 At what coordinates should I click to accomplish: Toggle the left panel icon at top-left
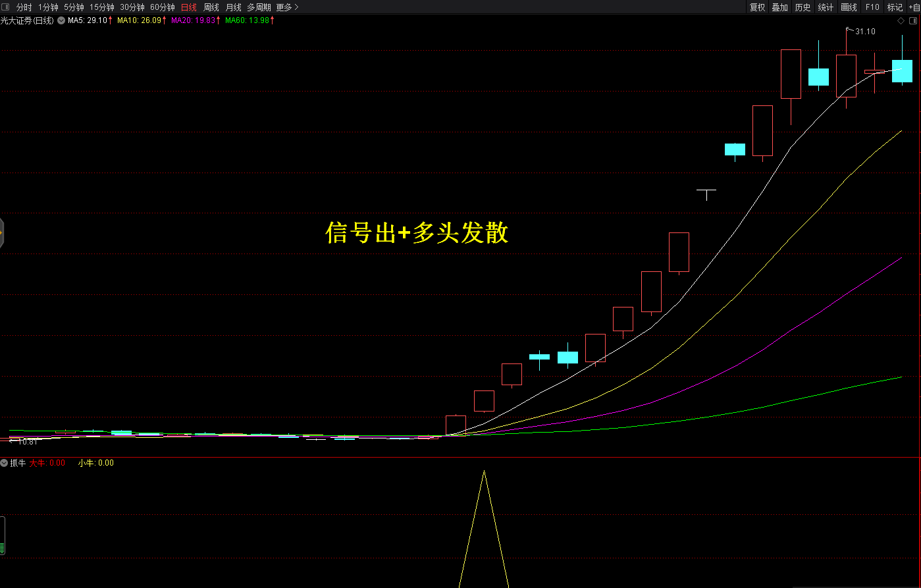tap(5, 7)
